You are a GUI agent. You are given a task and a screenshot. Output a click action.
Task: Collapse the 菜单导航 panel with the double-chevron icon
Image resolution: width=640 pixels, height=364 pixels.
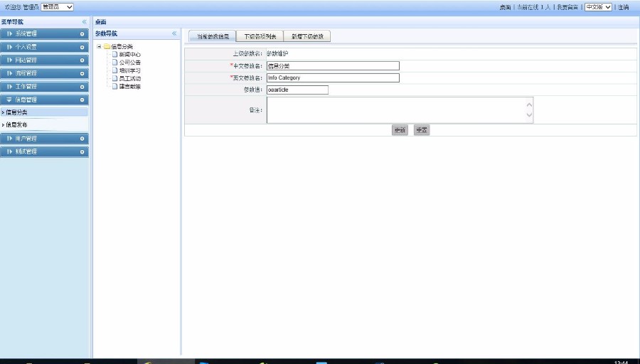pos(85,22)
